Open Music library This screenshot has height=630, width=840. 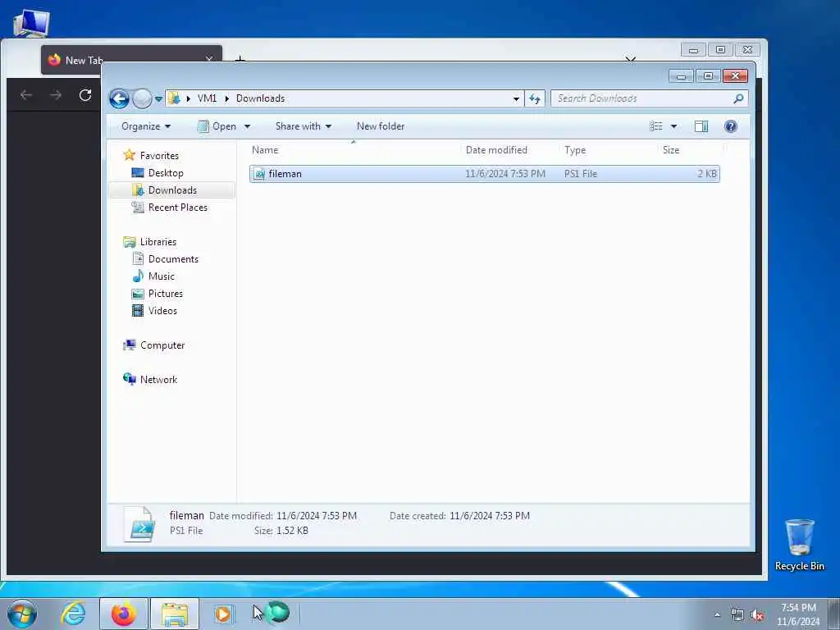[x=162, y=276]
